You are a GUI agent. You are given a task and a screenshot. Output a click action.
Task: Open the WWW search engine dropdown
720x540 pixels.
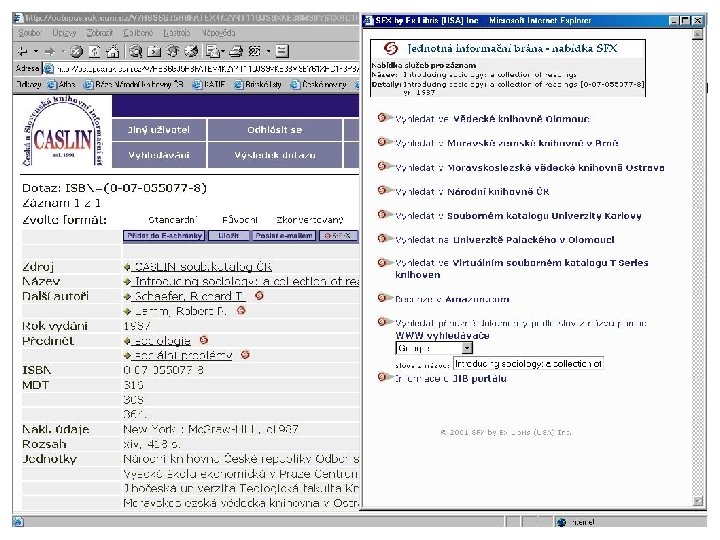[x=467, y=348]
